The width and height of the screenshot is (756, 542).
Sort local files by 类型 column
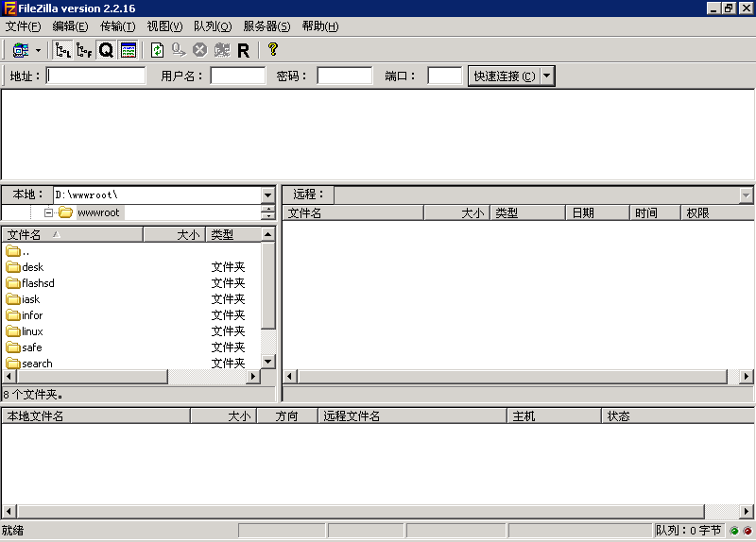tap(233, 234)
